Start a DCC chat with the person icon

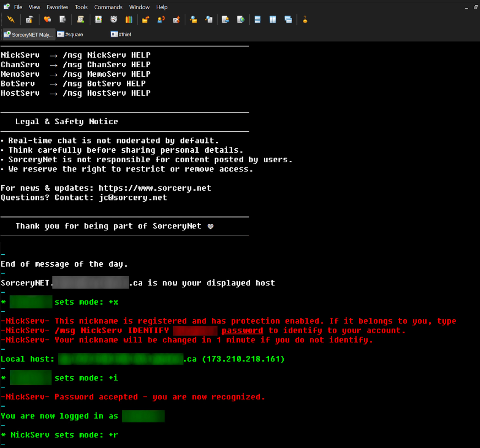pyautogui.click(x=161, y=19)
